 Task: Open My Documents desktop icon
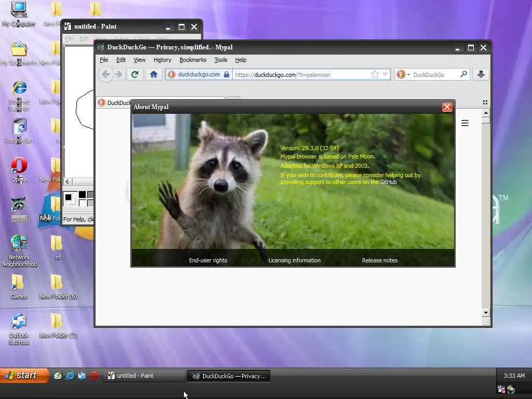point(19,54)
